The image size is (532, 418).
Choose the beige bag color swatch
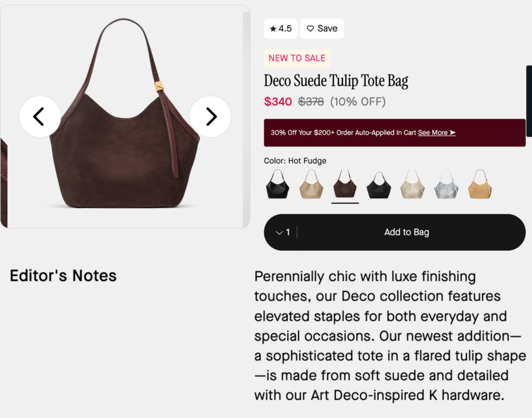(x=312, y=184)
